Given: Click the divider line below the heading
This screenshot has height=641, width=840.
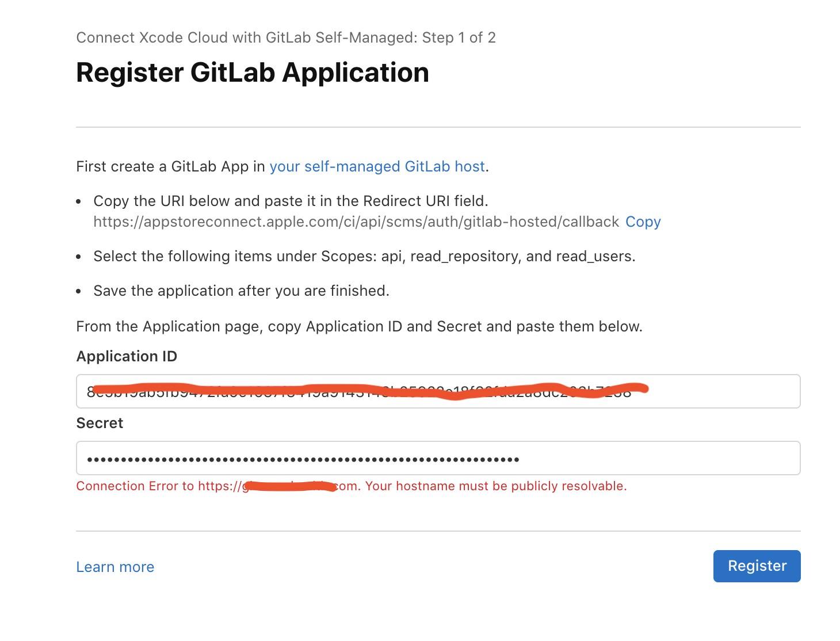Looking at the screenshot, I should (438, 127).
